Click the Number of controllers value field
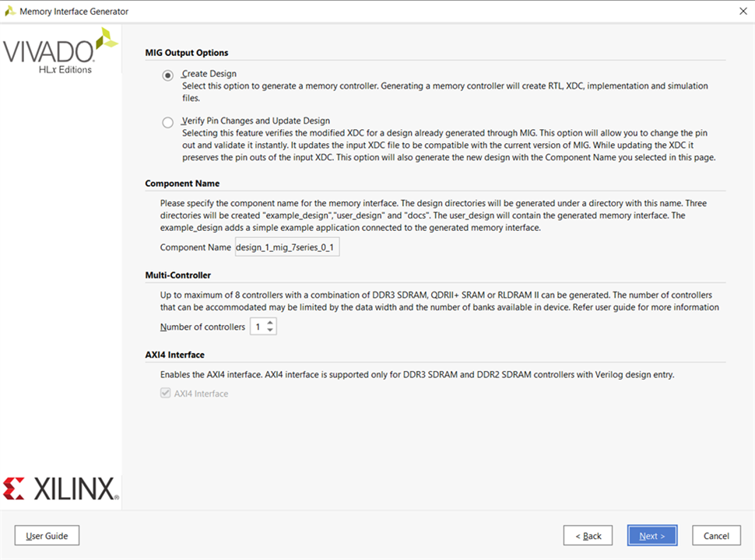Image resolution: width=755 pixels, height=560 pixels. tap(258, 327)
